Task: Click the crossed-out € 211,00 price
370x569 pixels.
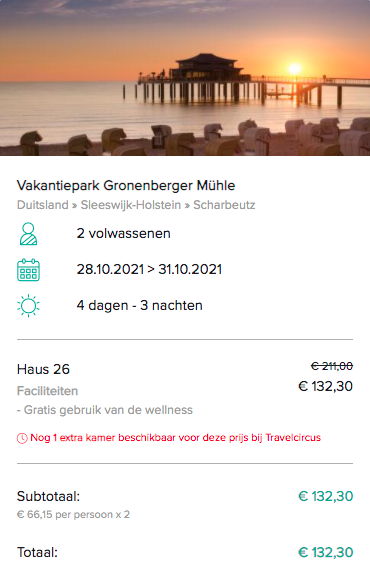Action: click(332, 366)
